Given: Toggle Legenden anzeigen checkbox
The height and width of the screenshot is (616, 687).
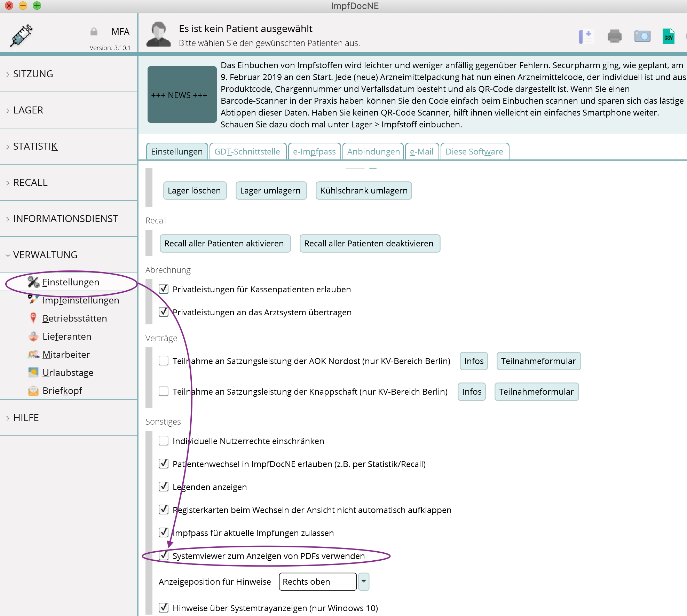Looking at the screenshot, I should 164,487.
